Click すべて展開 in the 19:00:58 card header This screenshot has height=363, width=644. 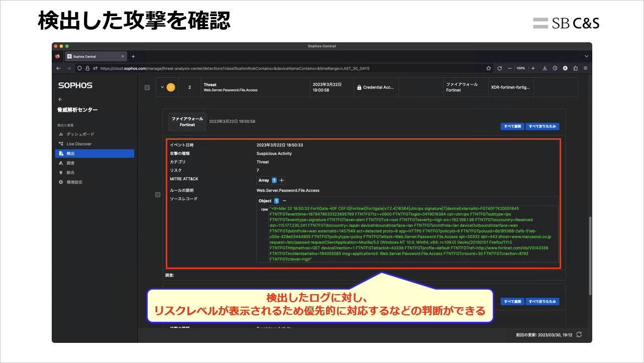click(512, 127)
